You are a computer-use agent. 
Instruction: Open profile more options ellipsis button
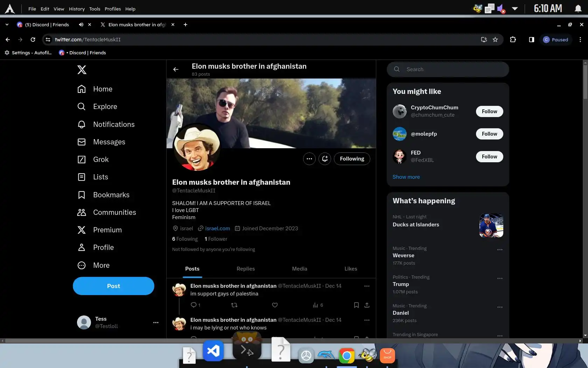click(x=309, y=159)
